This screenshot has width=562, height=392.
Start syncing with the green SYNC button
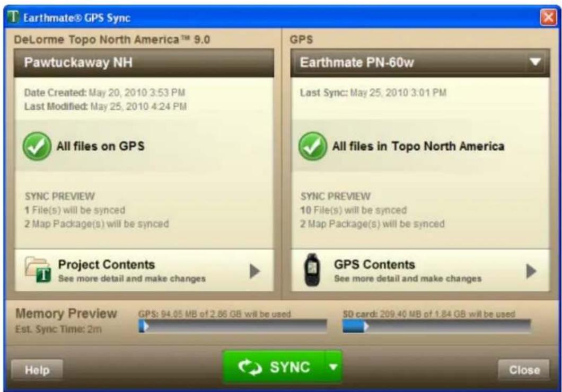coord(274,367)
